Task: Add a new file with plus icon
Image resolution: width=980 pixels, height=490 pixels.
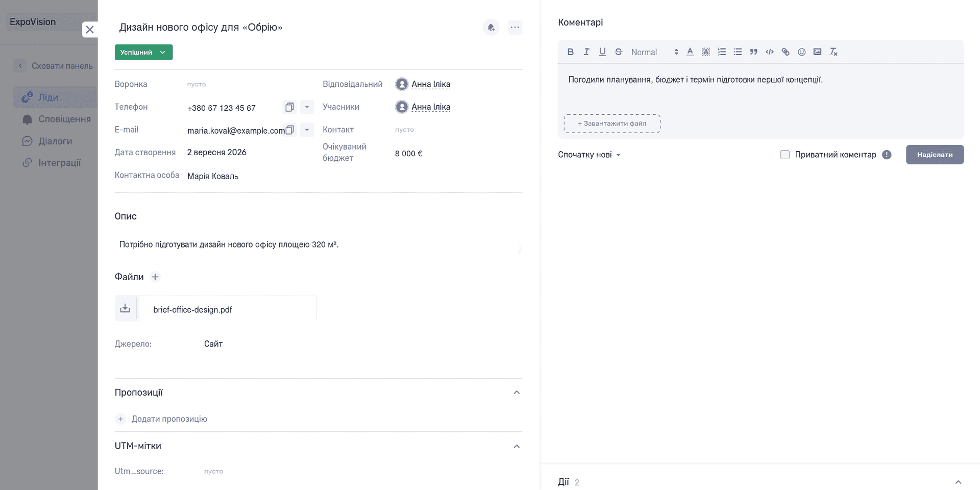Action: 155,277
